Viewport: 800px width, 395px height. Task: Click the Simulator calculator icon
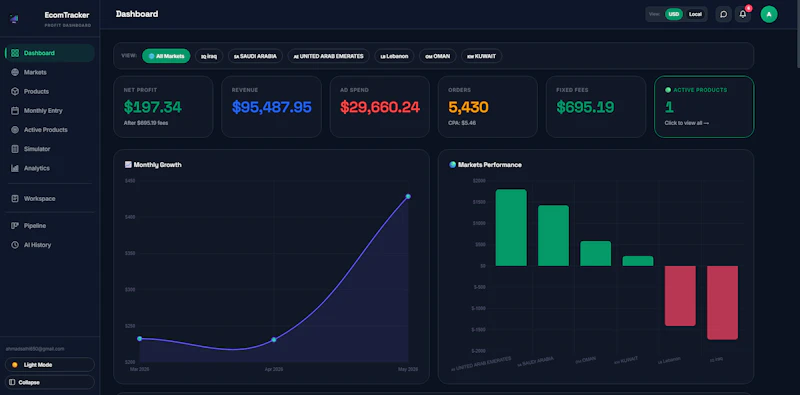(15, 149)
